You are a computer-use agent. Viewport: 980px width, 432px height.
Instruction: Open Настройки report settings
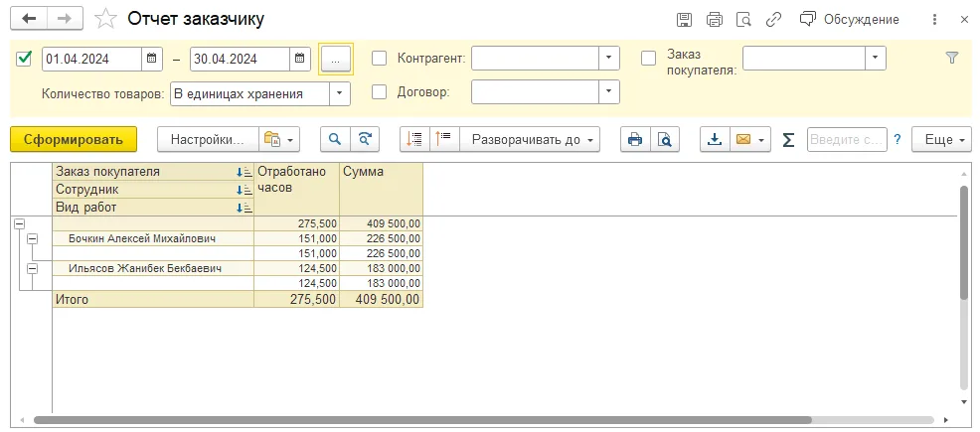click(x=208, y=139)
